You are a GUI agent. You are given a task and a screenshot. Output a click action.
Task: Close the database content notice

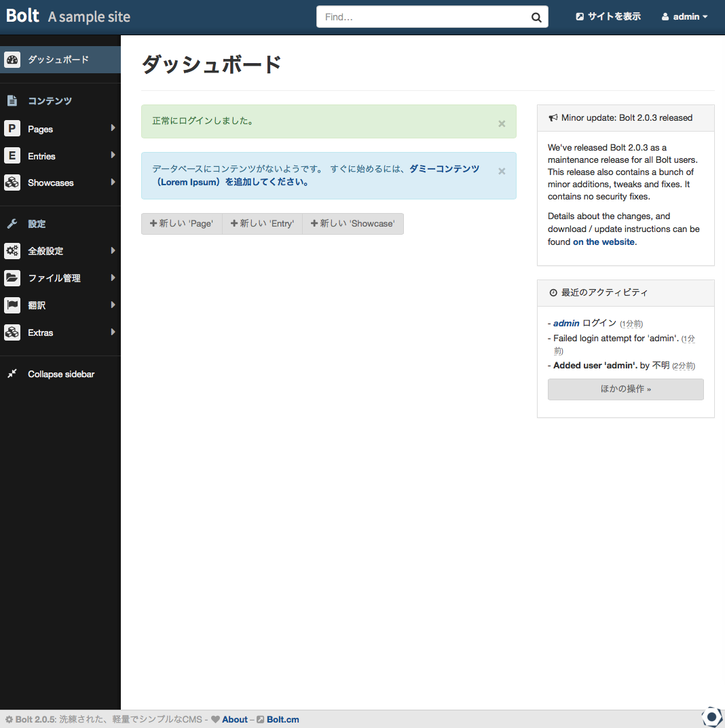tap(502, 171)
